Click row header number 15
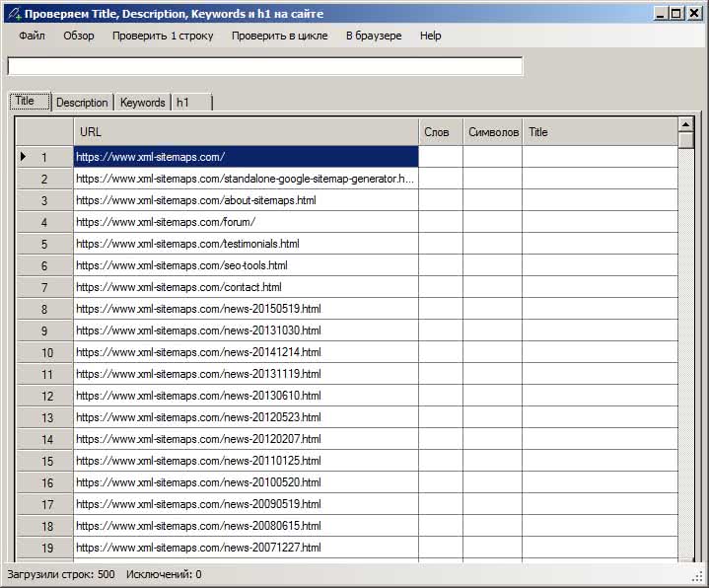The image size is (709, 588). [44, 461]
